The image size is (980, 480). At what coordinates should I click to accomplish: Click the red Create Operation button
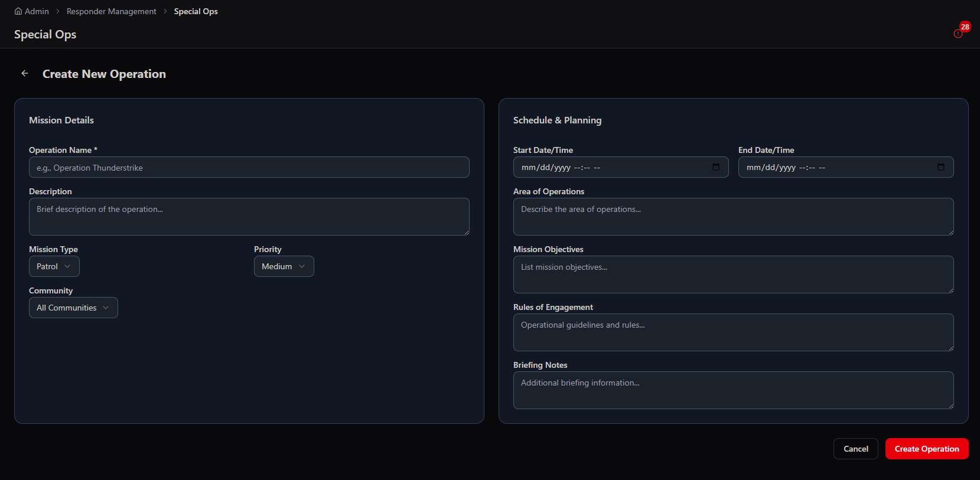point(927,449)
